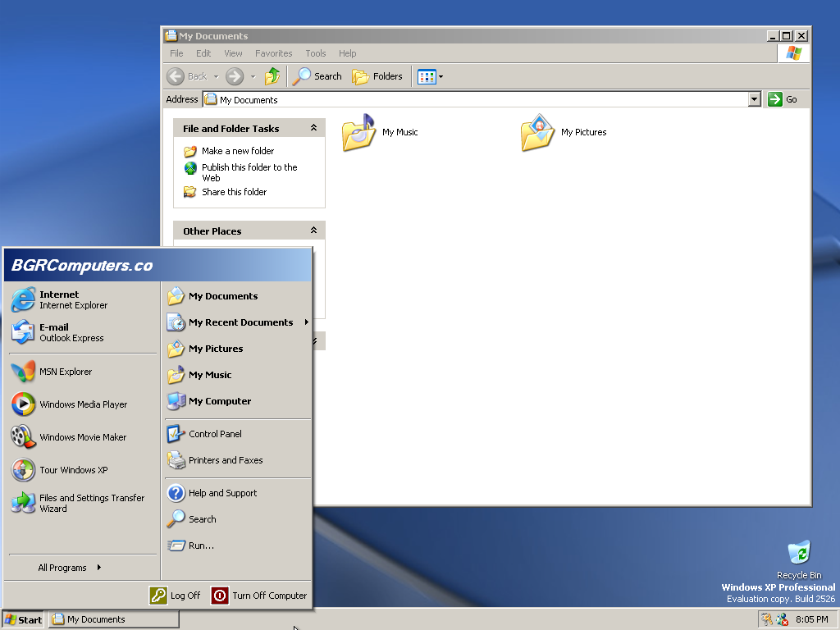
Task: Click the Up folder toolbar icon
Action: (272, 76)
